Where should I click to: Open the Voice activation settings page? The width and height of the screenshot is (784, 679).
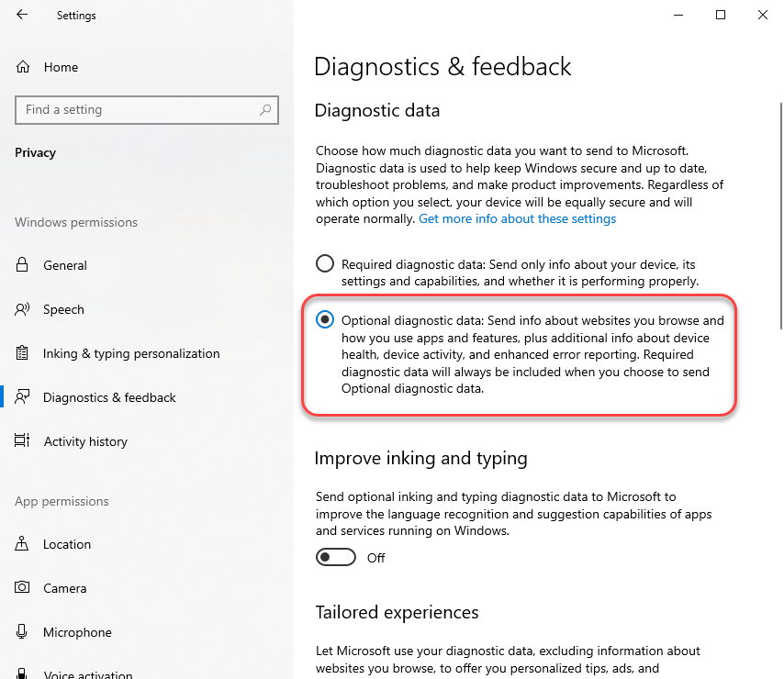[87, 674]
